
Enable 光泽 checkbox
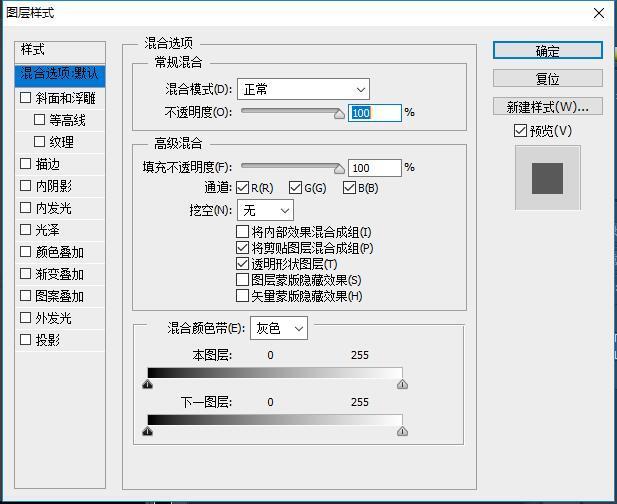click(26, 230)
